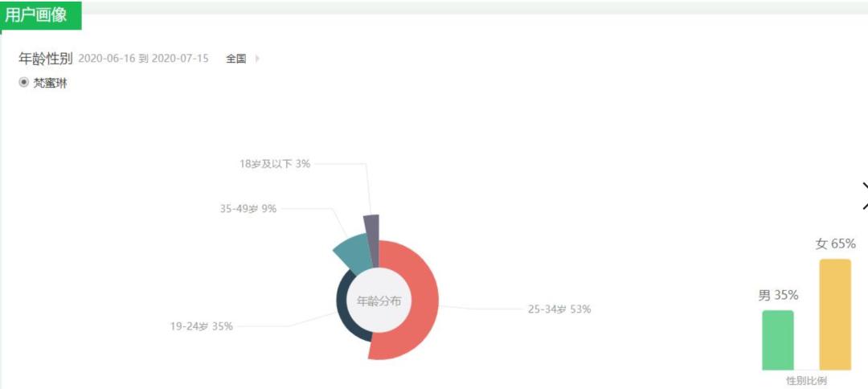Image resolution: width=868 pixels, height=389 pixels.
Task: Click the 18岁及以下 3% chart label
Action: click(x=274, y=164)
